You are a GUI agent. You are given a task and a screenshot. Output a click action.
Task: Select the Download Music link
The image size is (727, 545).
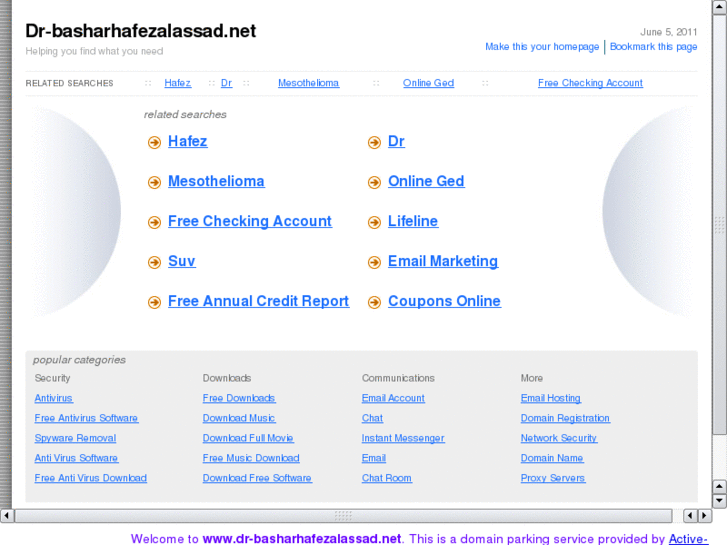pos(239,418)
